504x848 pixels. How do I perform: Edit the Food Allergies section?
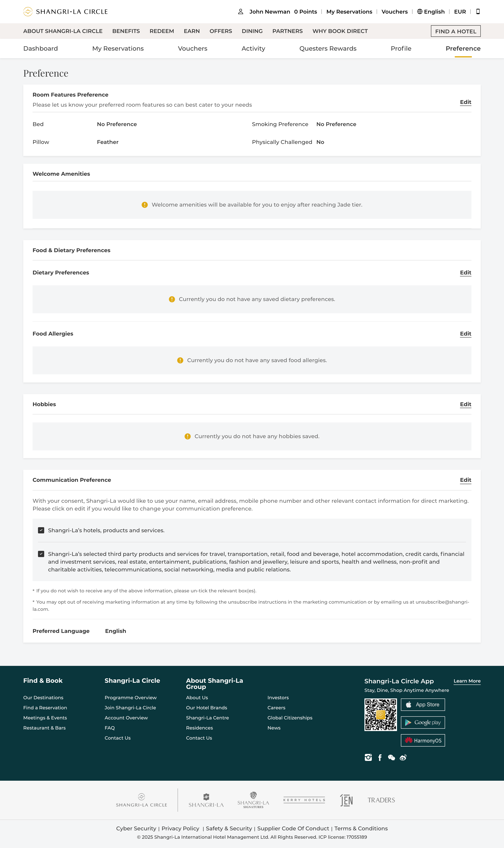click(x=465, y=334)
